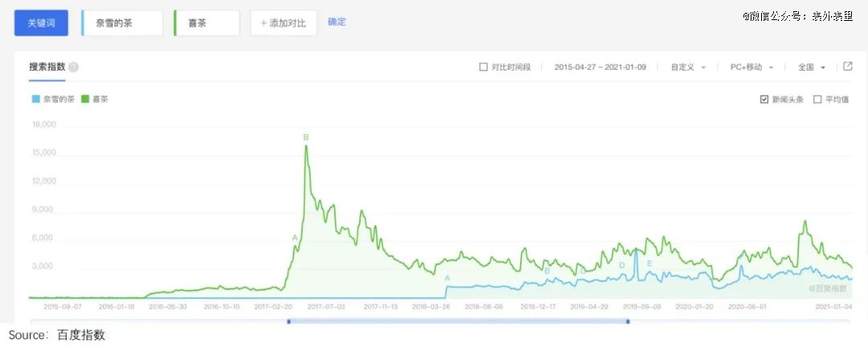Click the left handle of the time range slider

[x=289, y=321]
